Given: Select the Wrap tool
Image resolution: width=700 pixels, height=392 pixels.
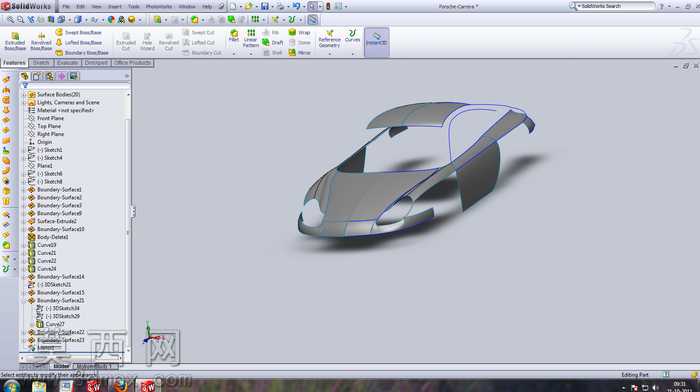Looking at the screenshot, I should tap(299, 32).
